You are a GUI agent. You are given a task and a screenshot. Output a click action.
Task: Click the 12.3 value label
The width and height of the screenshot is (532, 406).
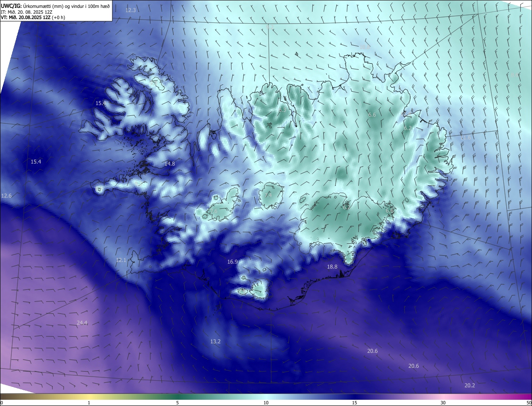pos(131,10)
